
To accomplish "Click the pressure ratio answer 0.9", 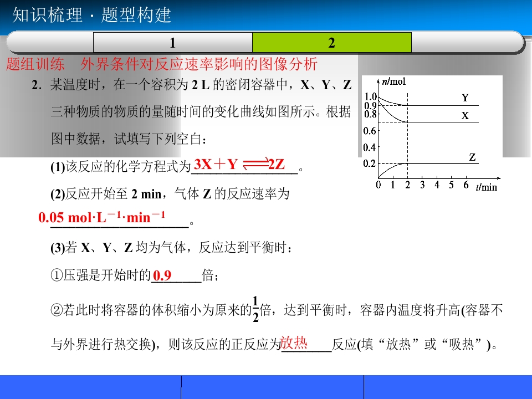I will (162, 275).
